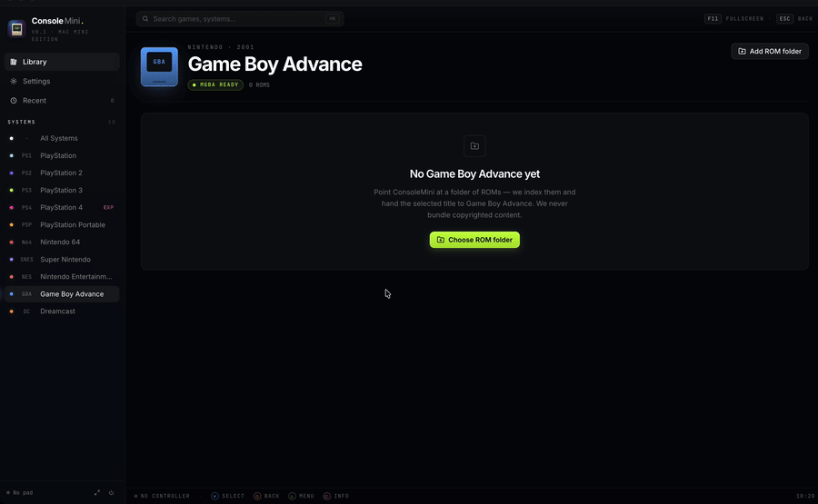
Task: Click the Settings gear icon
Action: (14, 82)
